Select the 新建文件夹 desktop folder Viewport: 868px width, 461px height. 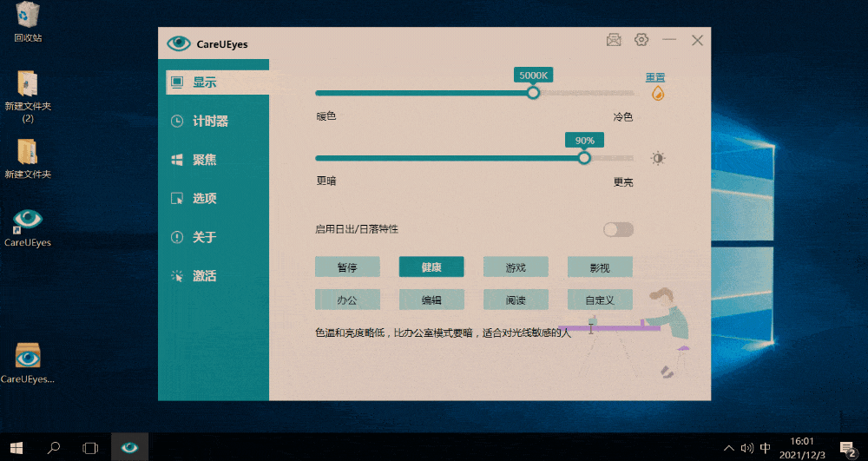pos(28,159)
